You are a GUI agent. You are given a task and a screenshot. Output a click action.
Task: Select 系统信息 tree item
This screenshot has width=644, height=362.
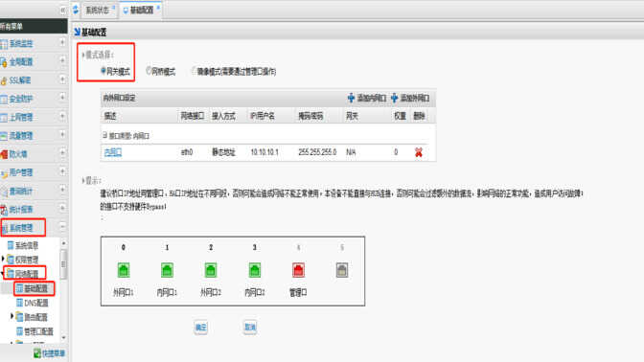click(x=27, y=246)
